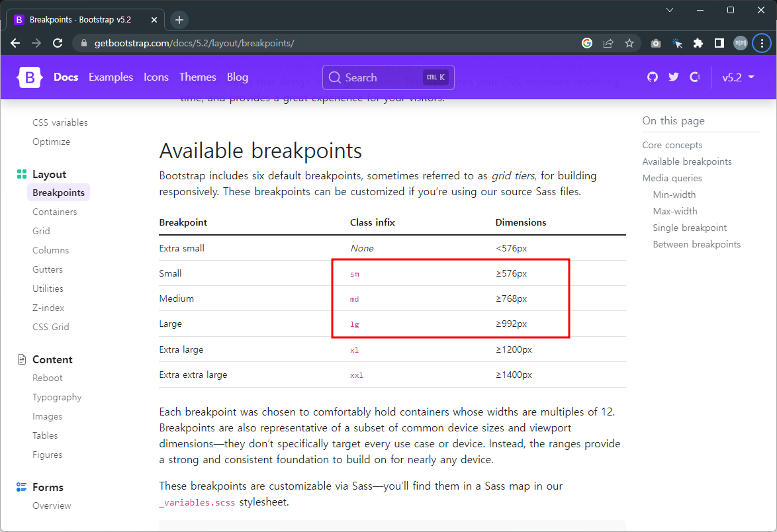The width and height of the screenshot is (777, 532).
Task: Open the Bootstrap GitHub repository icon
Action: 652,77
